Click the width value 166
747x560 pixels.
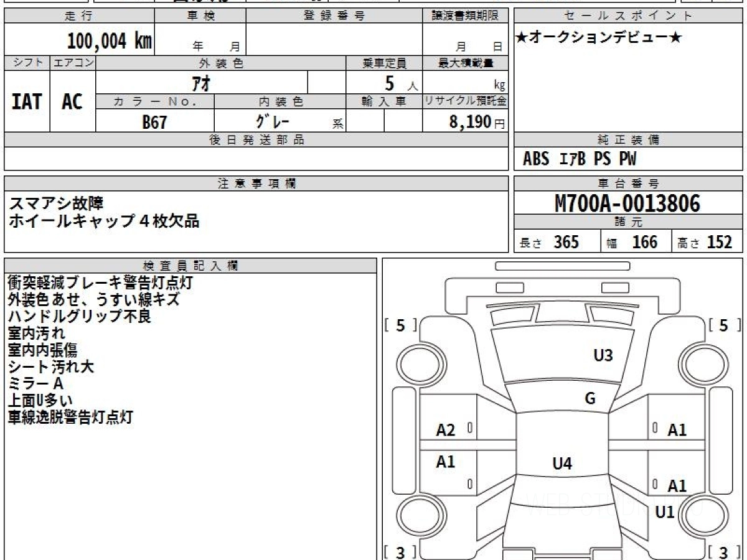click(x=644, y=242)
